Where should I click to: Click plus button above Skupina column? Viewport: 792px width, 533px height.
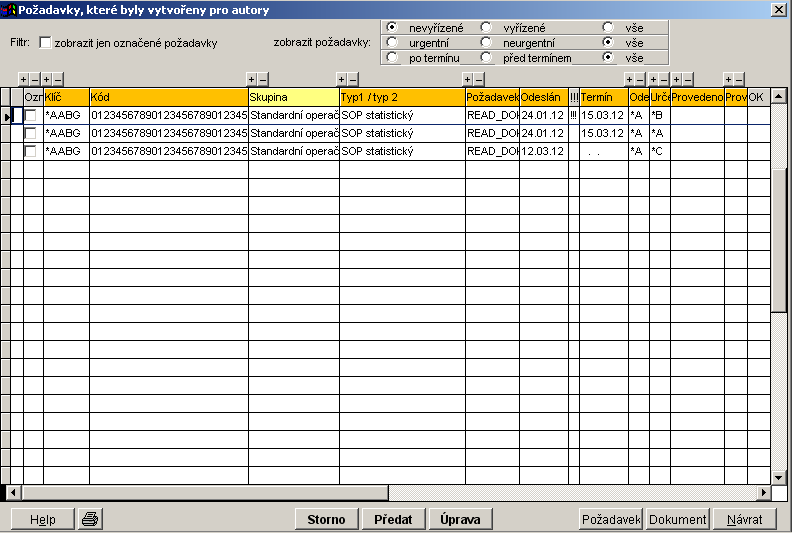tap(252, 79)
